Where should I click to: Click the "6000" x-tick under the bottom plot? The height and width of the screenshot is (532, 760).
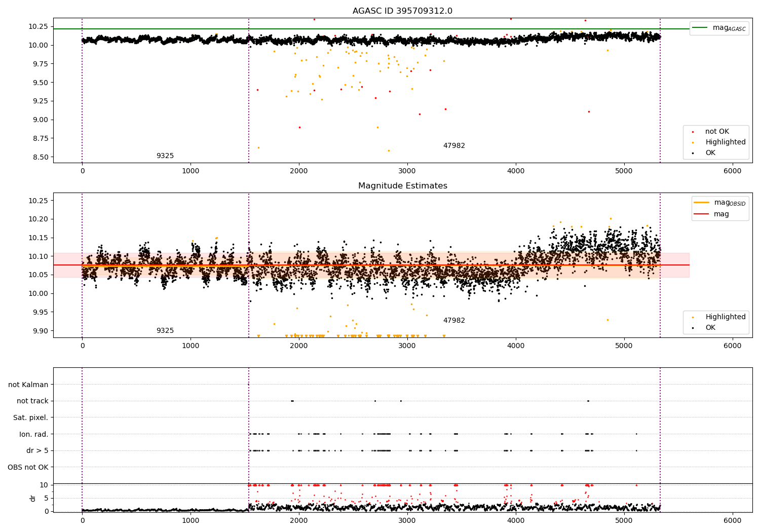733,521
